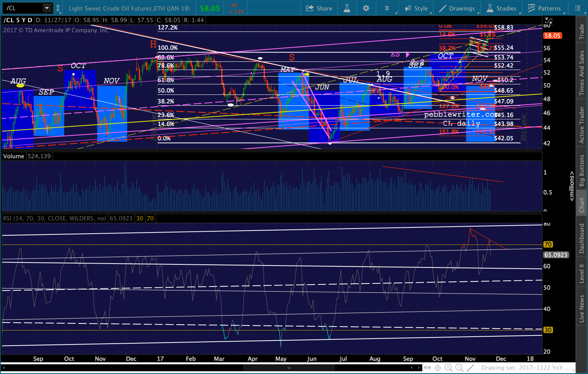
Task: Click the Light Sweet Crude Oil Futures description
Action: pyautogui.click(x=129, y=8)
